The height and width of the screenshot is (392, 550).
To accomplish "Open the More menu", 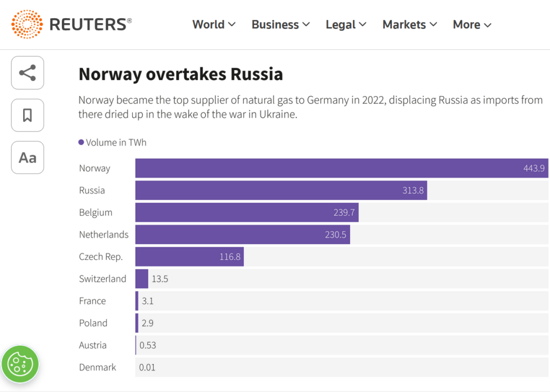I will pyautogui.click(x=472, y=25).
